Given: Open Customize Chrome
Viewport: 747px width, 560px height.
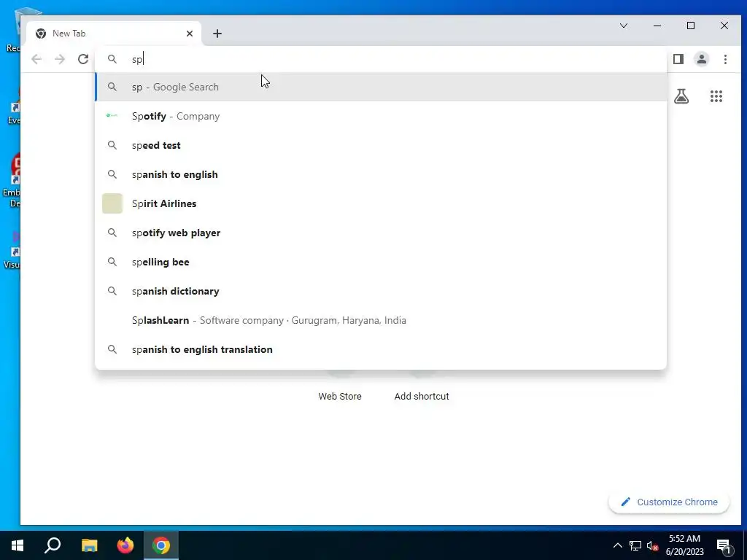Looking at the screenshot, I should click(669, 502).
